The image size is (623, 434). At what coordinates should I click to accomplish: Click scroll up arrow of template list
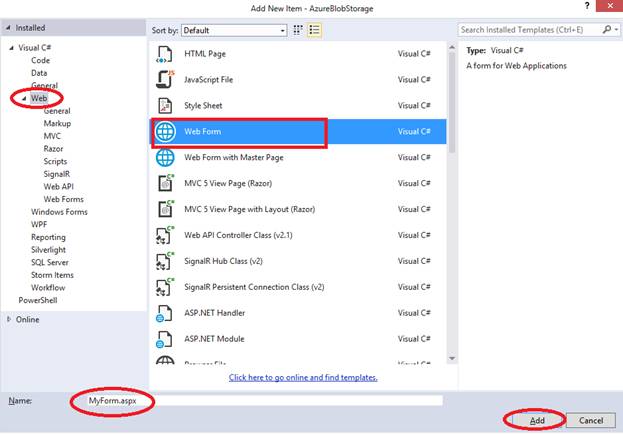[452, 47]
